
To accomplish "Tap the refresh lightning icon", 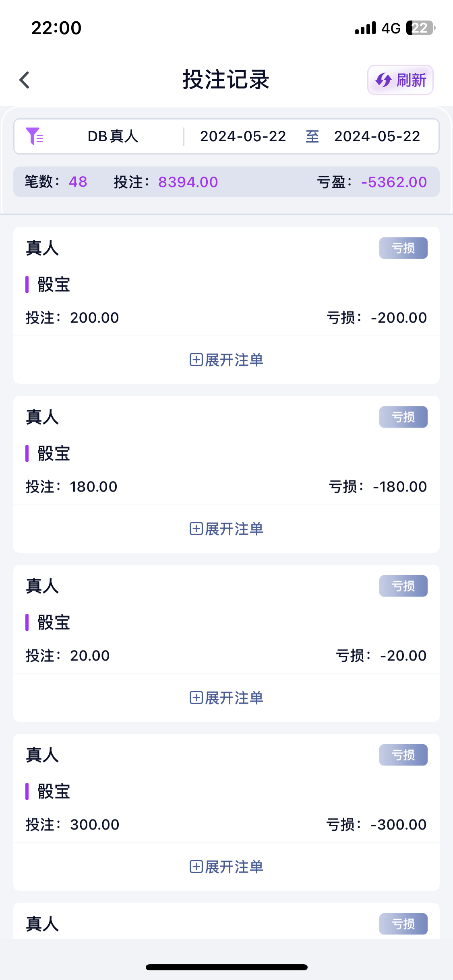I will click(383, 80).
